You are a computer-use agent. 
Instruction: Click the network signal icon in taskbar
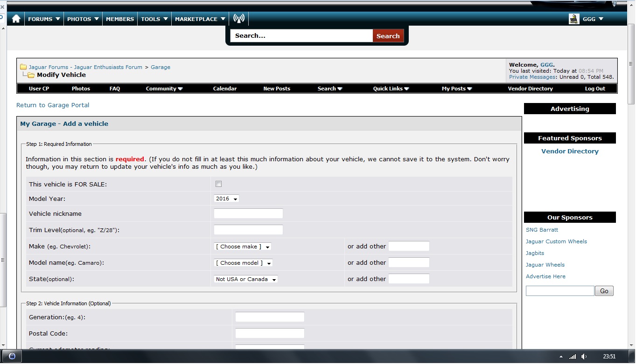point(573,357)
